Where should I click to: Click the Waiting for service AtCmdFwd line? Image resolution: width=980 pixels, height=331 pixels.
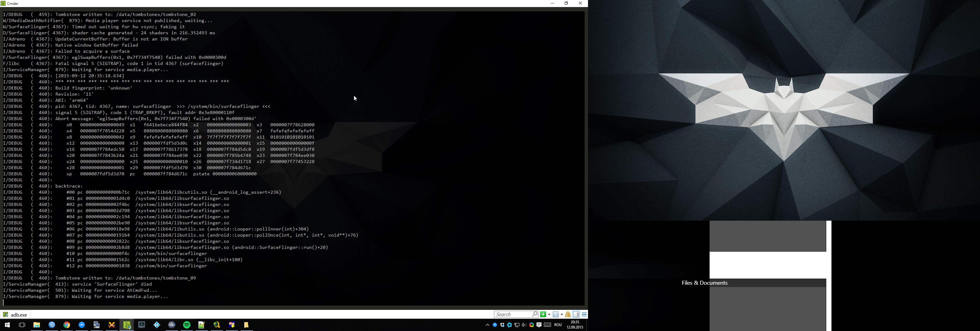pos(80,290)
